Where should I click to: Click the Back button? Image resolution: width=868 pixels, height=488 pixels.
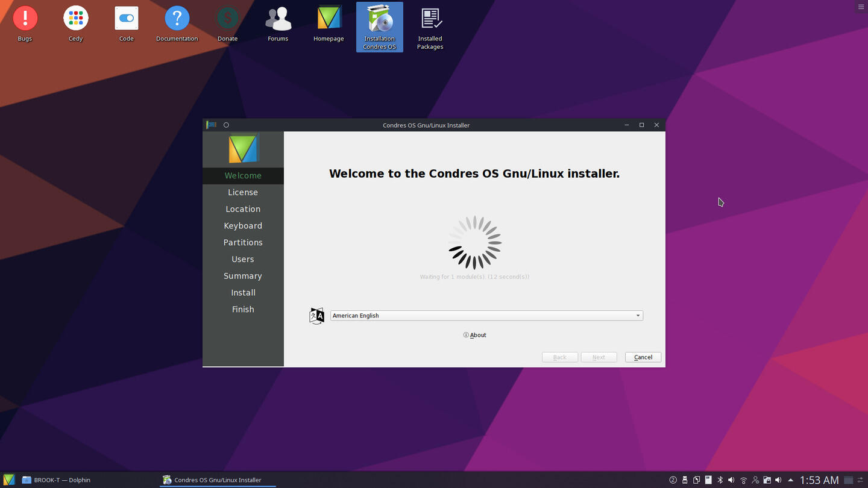560,357
